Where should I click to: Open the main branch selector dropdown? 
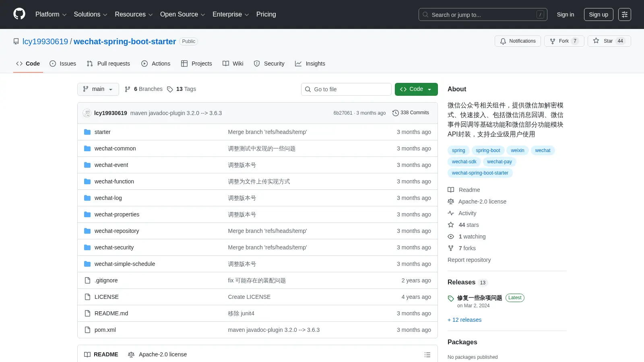pyautogui.click(x=98, y=89)
